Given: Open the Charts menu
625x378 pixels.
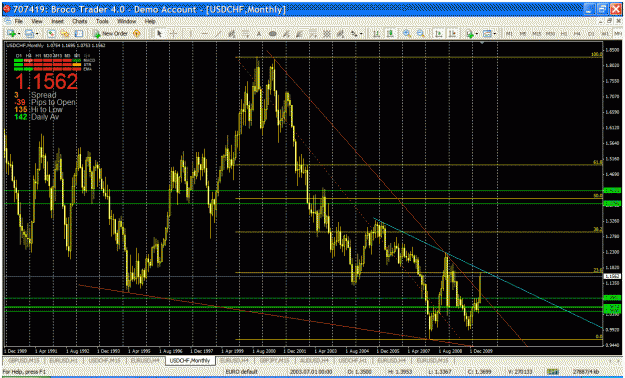Looking at the screenshot, I should pos(80,21).
